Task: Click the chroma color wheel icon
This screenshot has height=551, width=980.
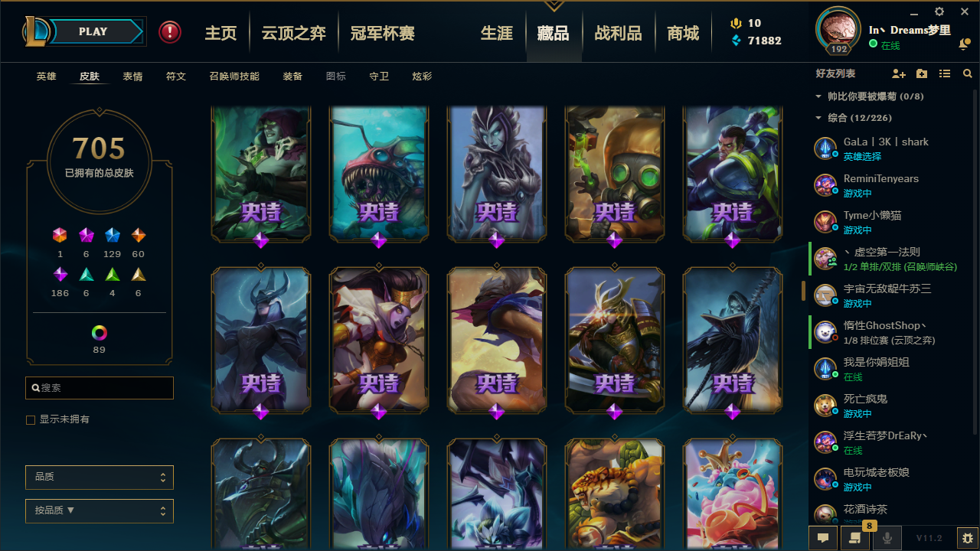Action: coord(99,333)
